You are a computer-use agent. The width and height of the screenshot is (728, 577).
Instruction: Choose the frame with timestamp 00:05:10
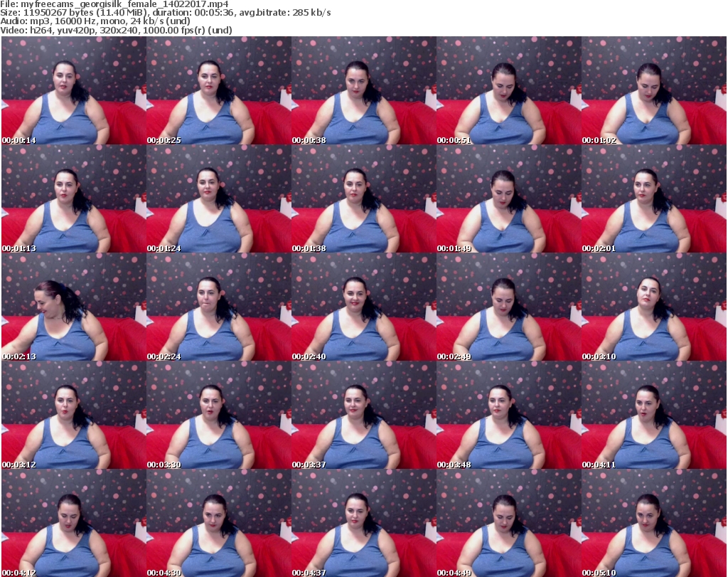point(654,523)
